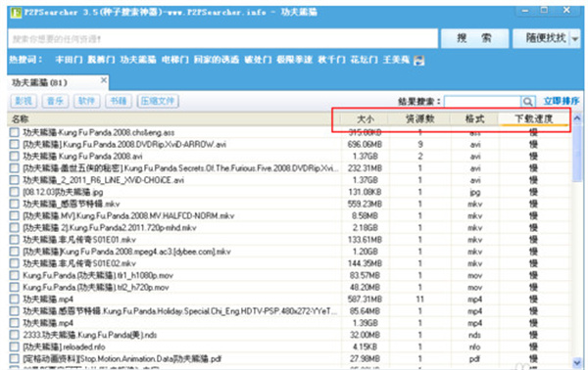Select checkbox for trl1_h1080p.mov
The height and width of the screenshot is (370, 588).
coord(15,276)
